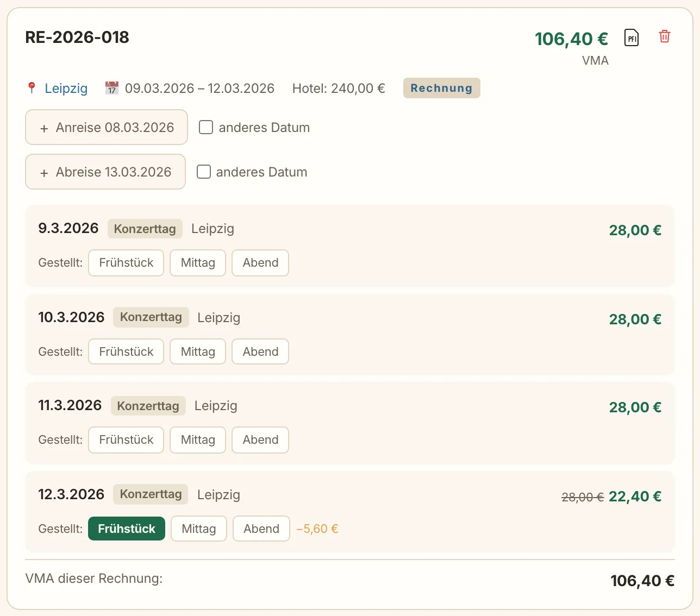The height and width of the screenshot is (616, 700).
Task: Click the struck-through 28,00 € amount
Action: point(583,497)
